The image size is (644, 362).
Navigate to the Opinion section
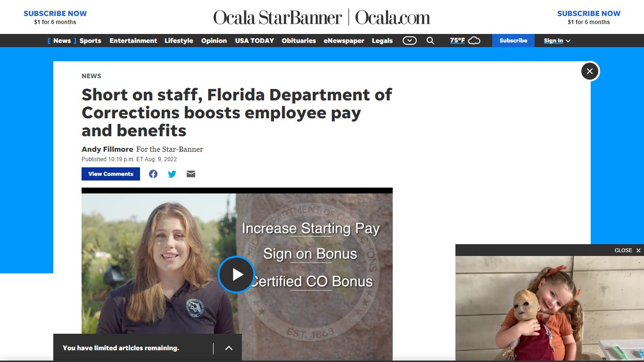[x=214, y=41]
